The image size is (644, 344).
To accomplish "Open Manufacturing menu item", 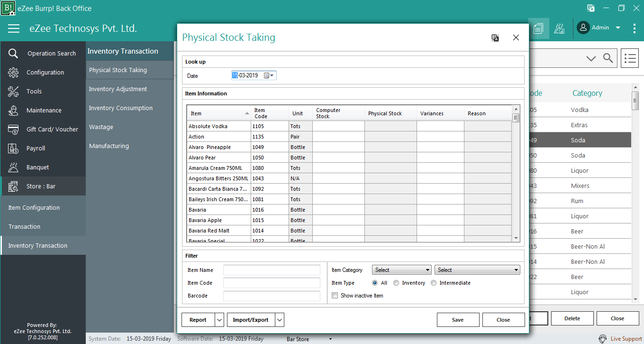I will (x=130, y=146).
